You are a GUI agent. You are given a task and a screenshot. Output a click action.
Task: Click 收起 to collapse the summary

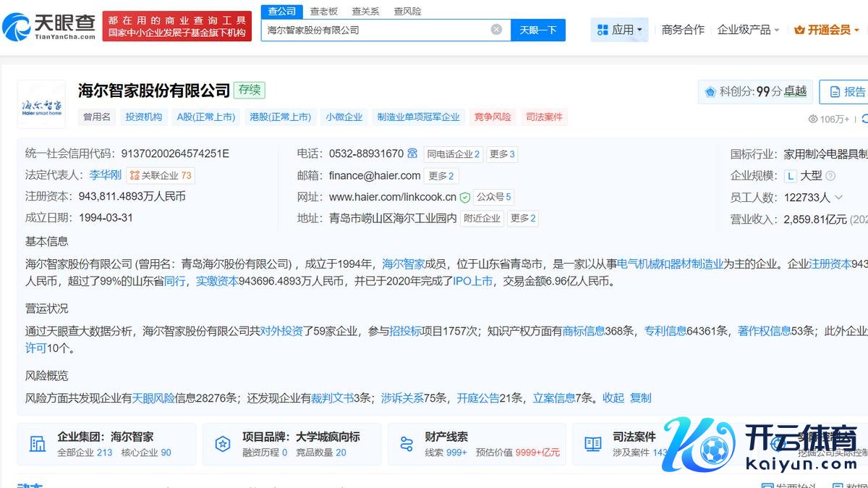click(x=613, y=397)
